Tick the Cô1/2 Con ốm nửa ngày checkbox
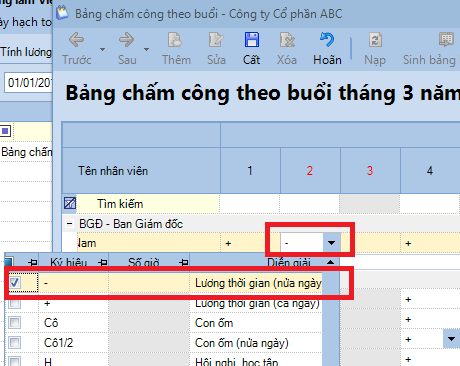 coord(14,342)
